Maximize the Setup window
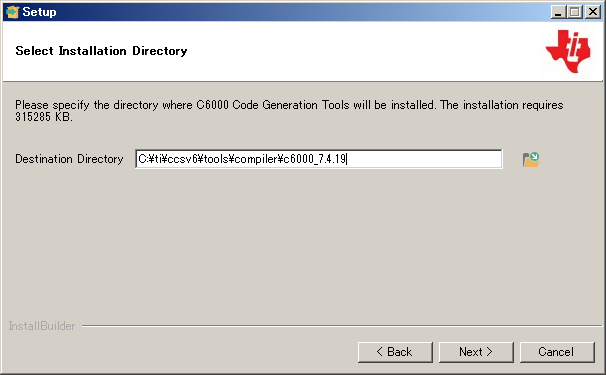606x375 pixels. pos(575,12)
